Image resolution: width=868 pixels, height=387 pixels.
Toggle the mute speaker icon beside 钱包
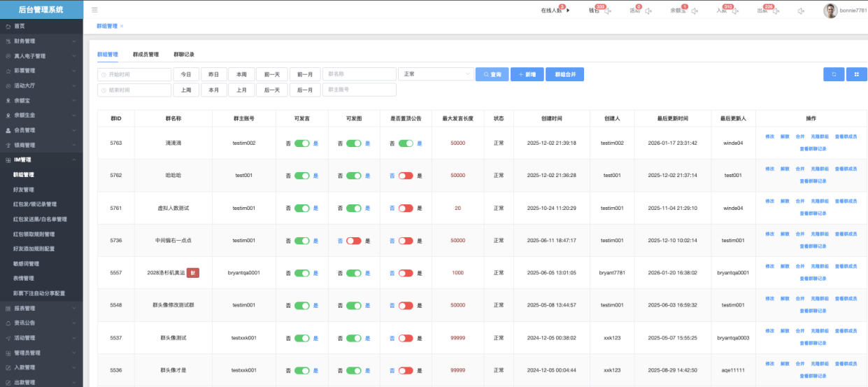tap(608, 10)
